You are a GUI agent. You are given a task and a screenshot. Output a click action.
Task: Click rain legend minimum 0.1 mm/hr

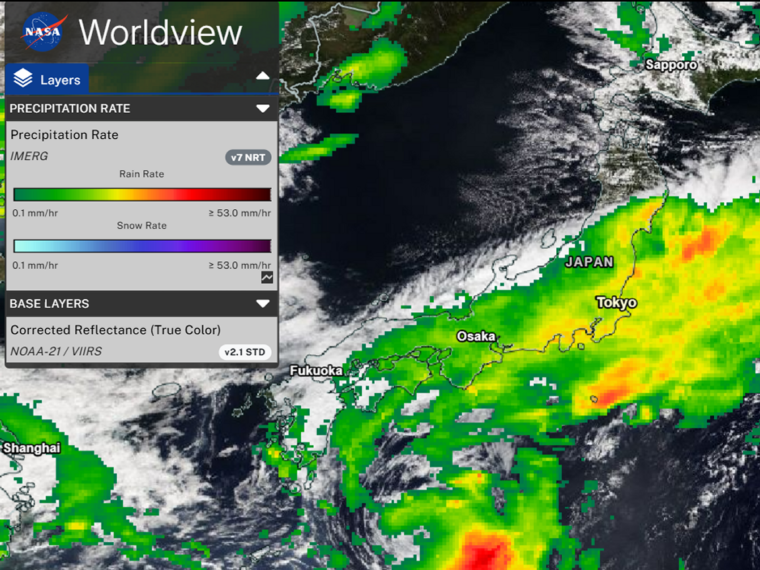35,213
